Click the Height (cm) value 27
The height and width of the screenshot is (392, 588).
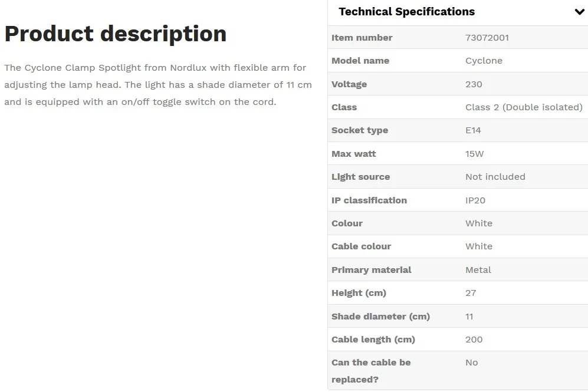tap(471, 293)
